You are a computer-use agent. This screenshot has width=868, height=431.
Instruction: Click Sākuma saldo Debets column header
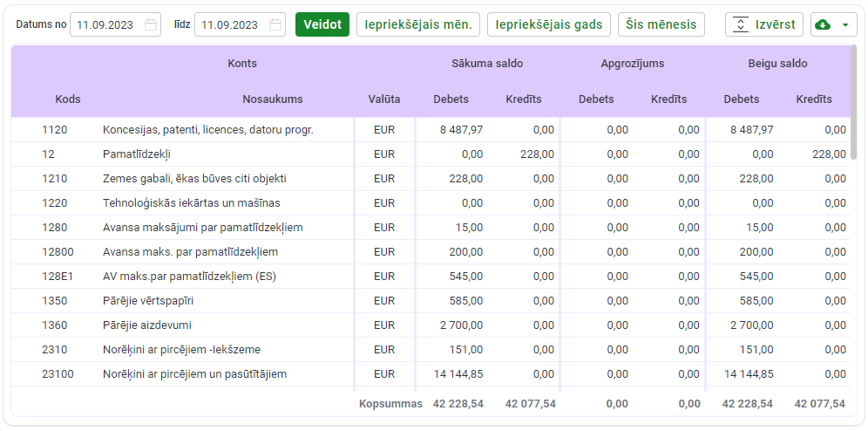point(451,99)
